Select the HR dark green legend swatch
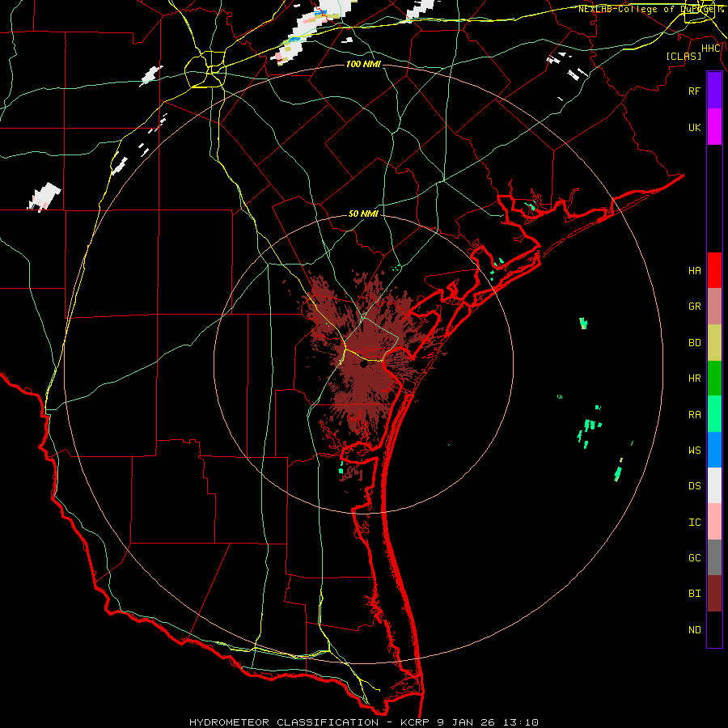The image size is (728, 728). [x=714, y=378]
